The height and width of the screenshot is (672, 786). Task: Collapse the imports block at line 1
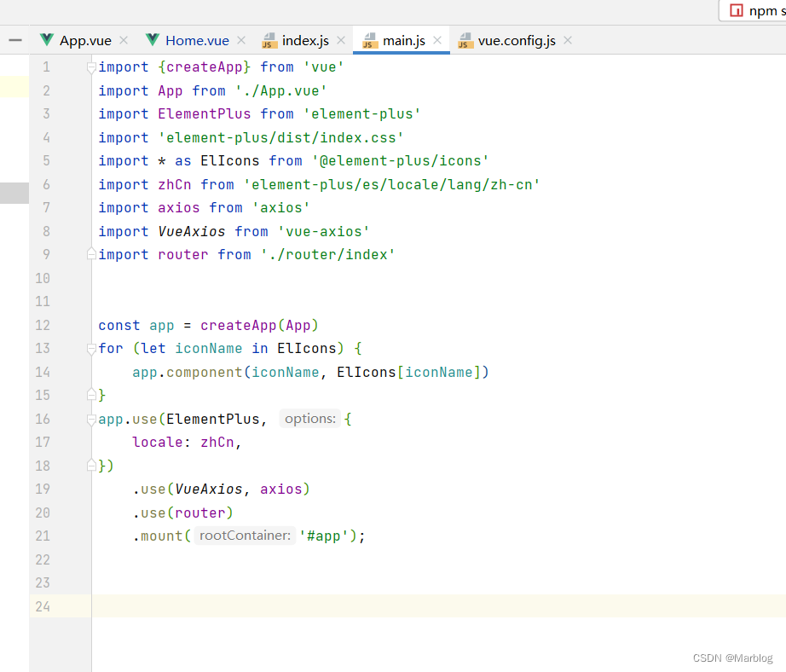(x=91, y=67)
